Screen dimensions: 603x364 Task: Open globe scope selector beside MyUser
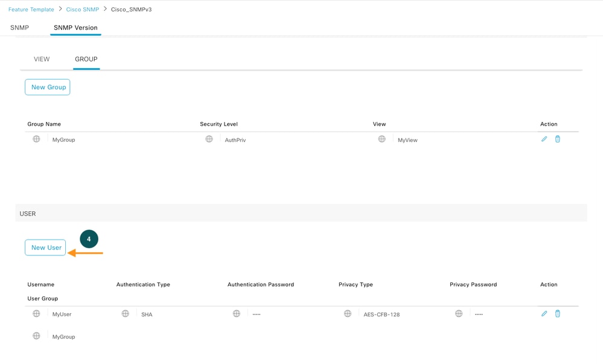[36, 313]
